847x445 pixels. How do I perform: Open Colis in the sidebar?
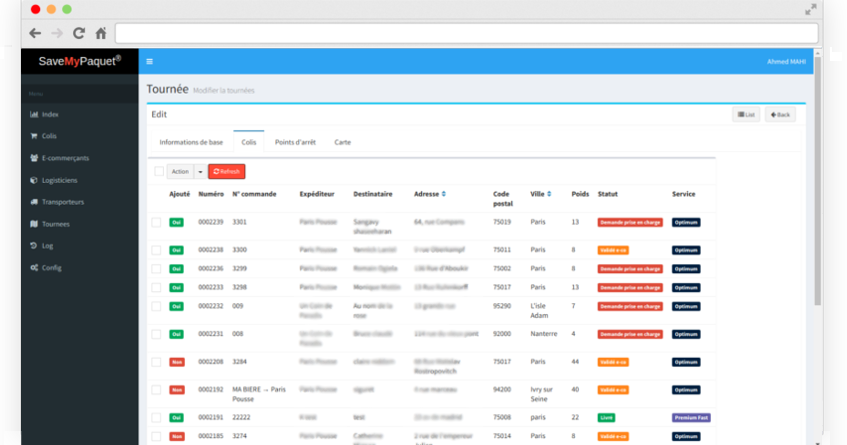[x=50, y=136]
